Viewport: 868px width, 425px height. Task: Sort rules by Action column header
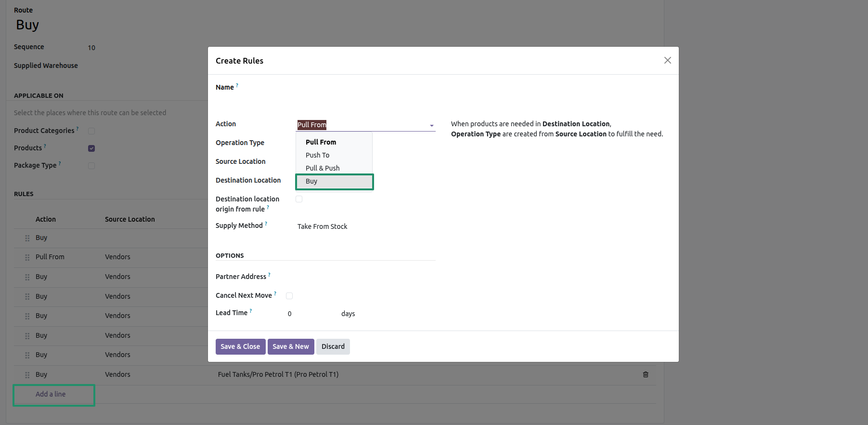click(46, 219)
